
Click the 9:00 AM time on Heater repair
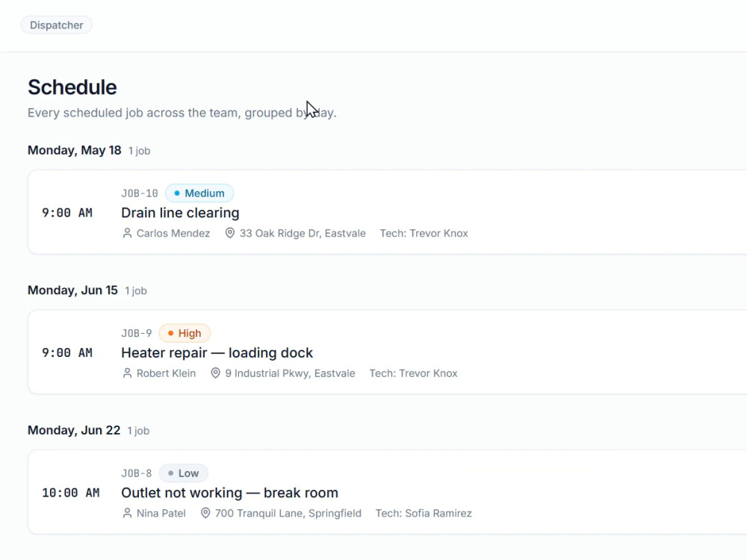tap(67, 353)
